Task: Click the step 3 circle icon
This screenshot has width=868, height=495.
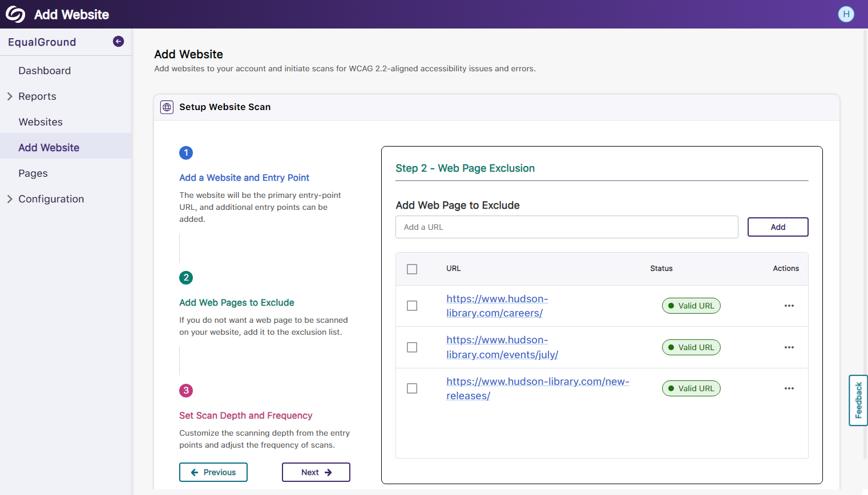Action: (186, 391)
